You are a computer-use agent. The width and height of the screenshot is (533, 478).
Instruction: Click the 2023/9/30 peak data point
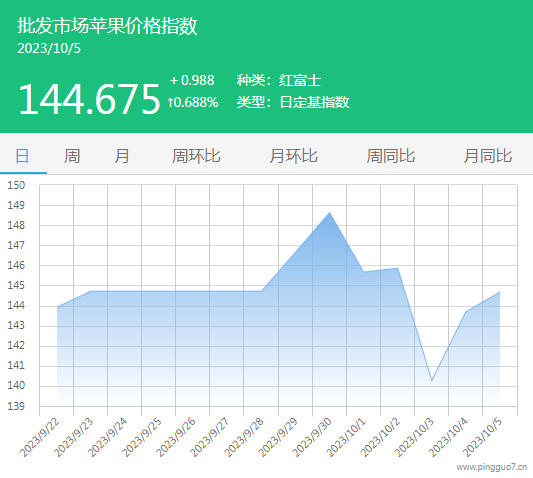pos(329,213)
